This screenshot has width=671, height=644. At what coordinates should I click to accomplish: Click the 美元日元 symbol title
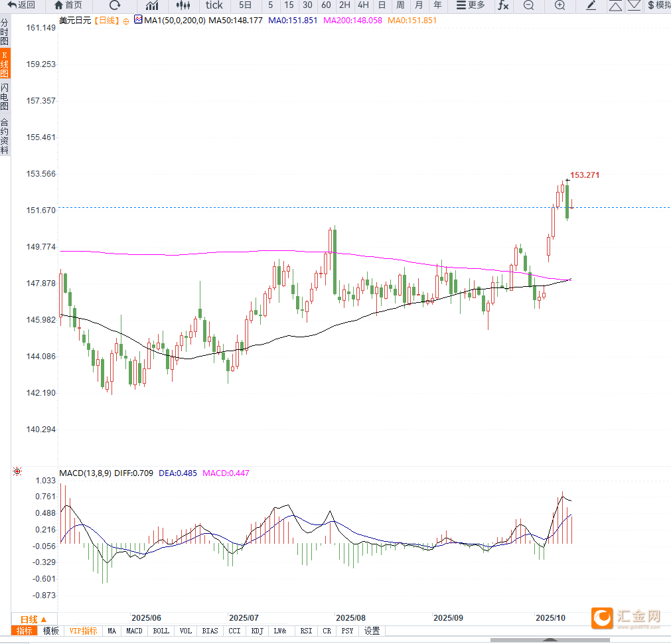tap(75, 21)
